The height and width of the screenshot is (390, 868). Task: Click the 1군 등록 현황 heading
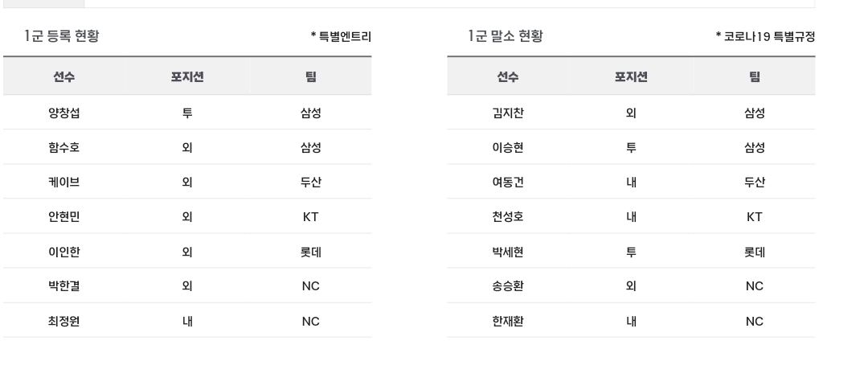[62, 36]
